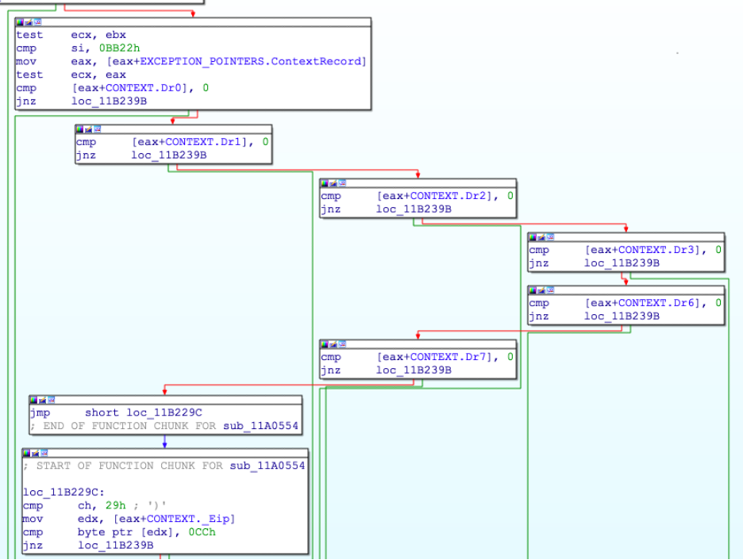Screen dimensions: 743x560
Task: Click loc_11B239B in the Dr2 node
Action: [414, 209]
